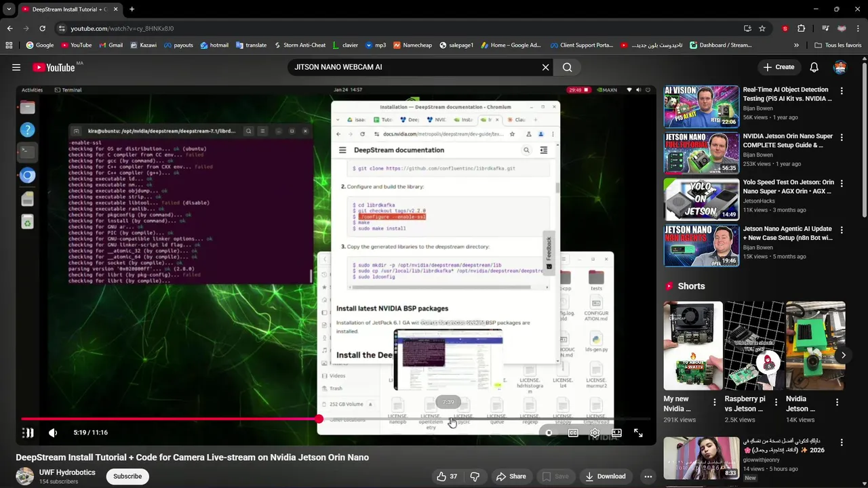Image resolution: width=868 pixels, height=488 pixels.
Task: Open the red extension icon beside the bookmark star
Action: tap(785, 28)
